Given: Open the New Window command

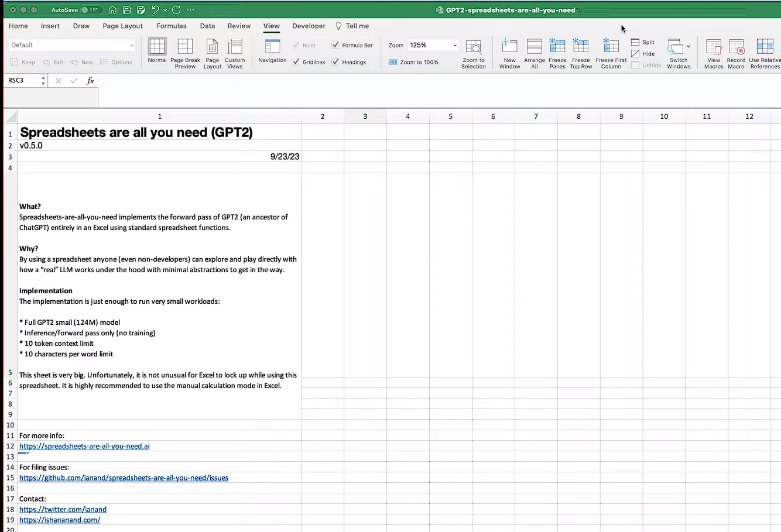Looking at the screenshot, I should pos(509,53).
